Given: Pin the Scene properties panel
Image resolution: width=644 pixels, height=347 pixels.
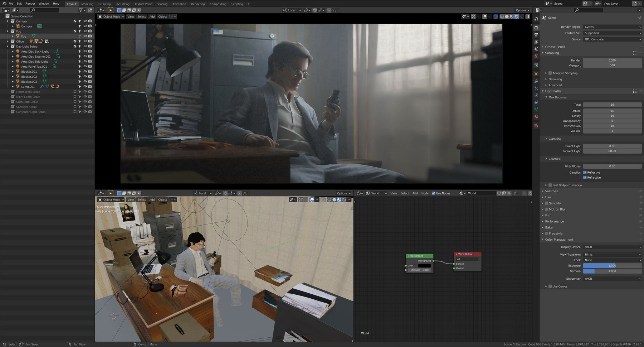Looking at the screenshot, I should [x=639, y=18].
